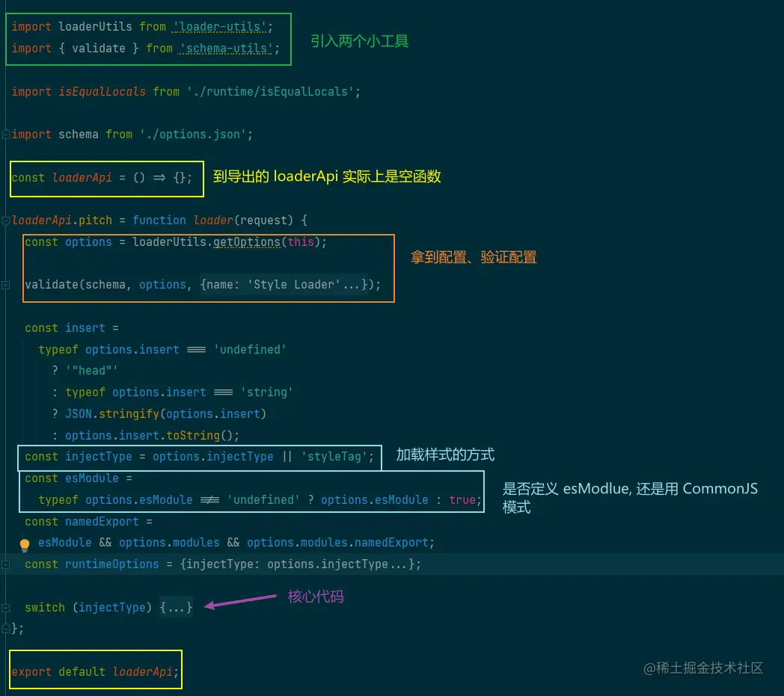
Task: Click the yellow lightbulb quick-fix icon
Action: [x=24, y=544]
